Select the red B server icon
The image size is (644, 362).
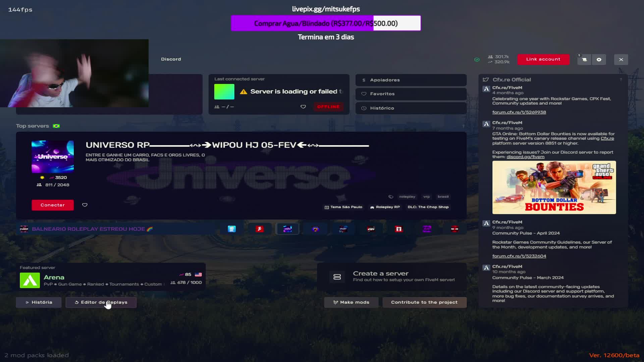(x=260, y=229)
